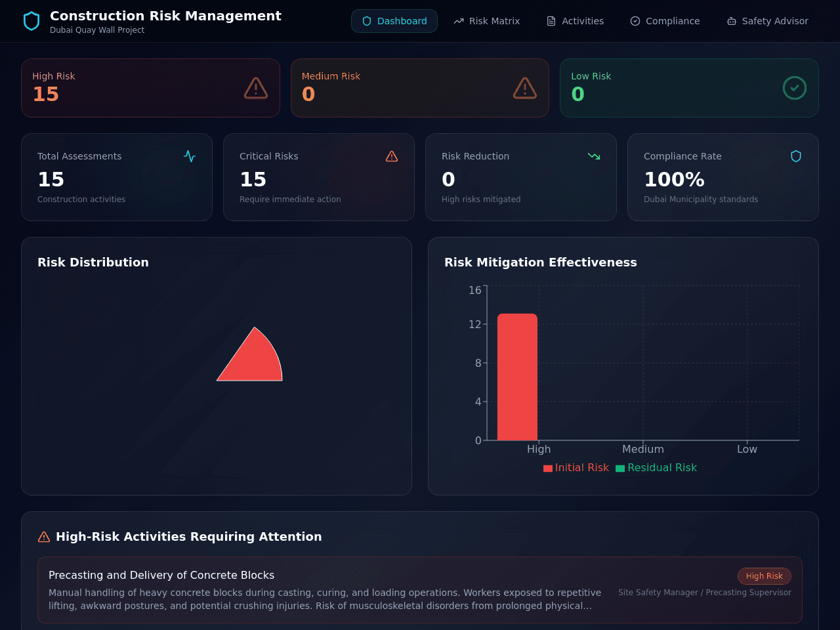The width and height of the screenshot is (840, 630).
Task: Go to the Compliance tab
Action: (665, 21)
